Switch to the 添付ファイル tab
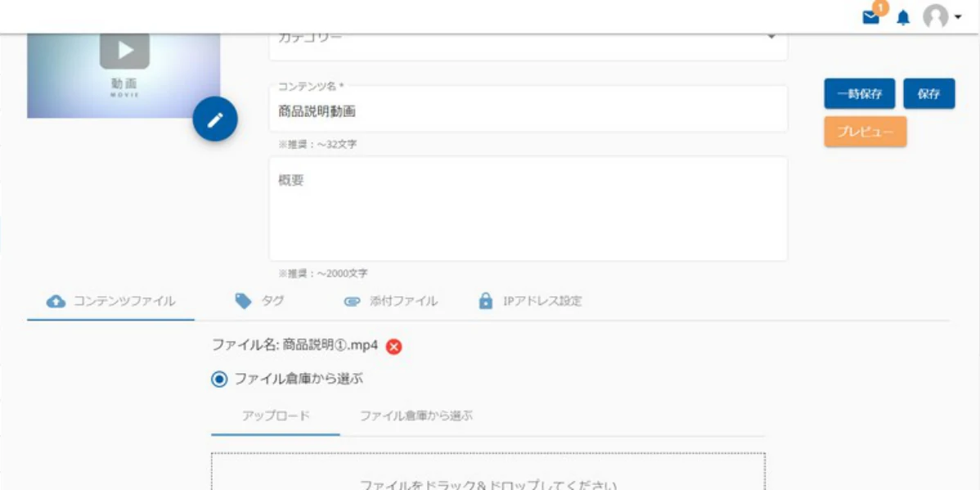The width and height of the screenshot is (980, 490). [390, 301]
